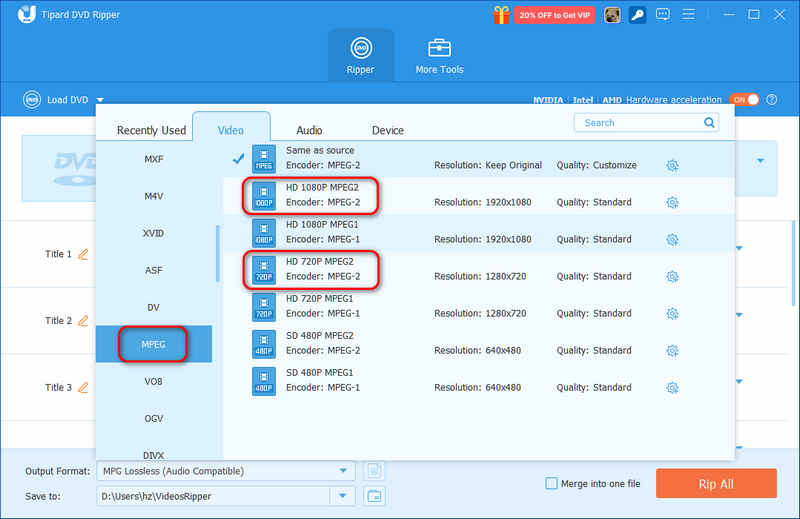Open the output folder browse icon

pos(374,496)
